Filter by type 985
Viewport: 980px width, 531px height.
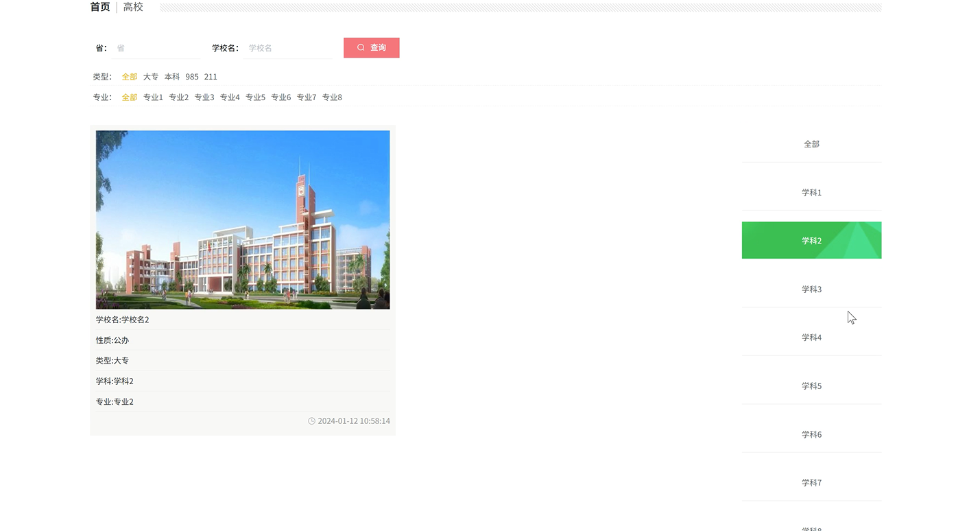[192, 77]
